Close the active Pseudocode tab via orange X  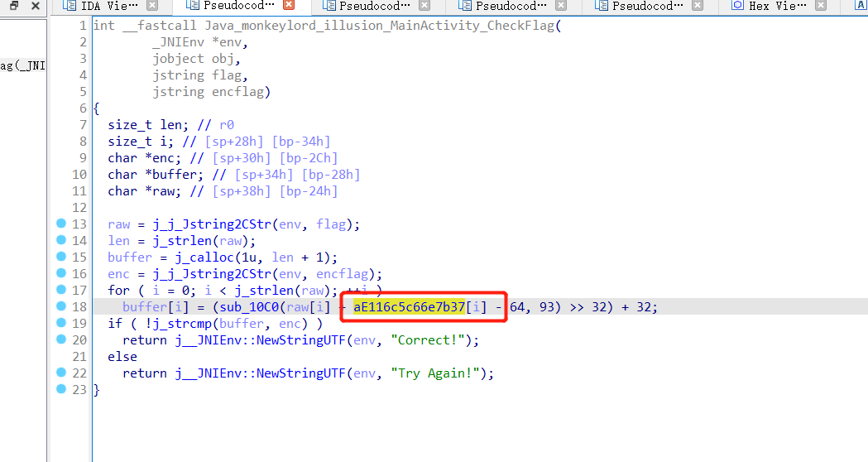[290, 6]
